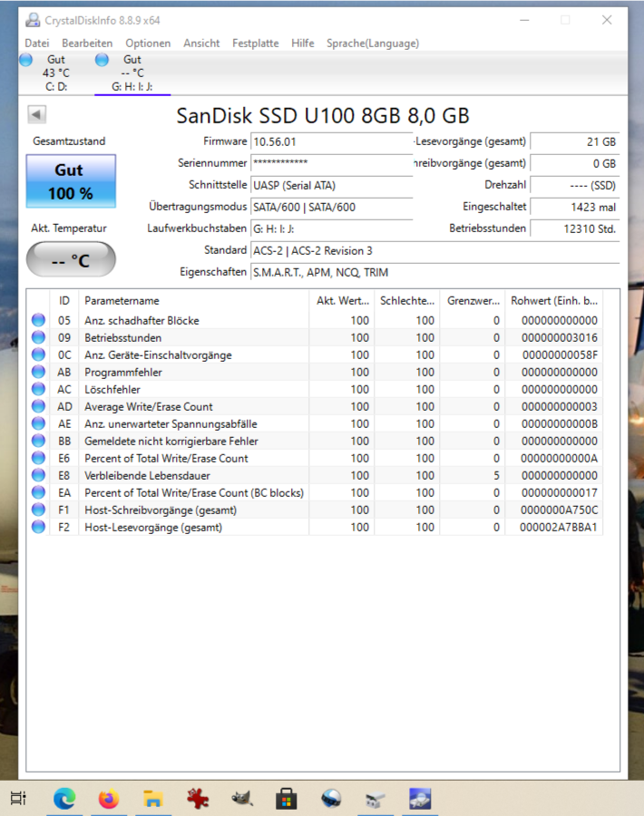Click the Eingeschaltet value 1423 mal
The image size is (644, 816).
[575, 207]
